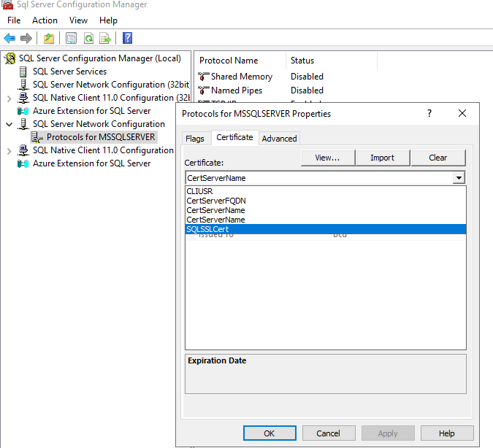493x448 pixels.
Task: Switch to the Advanced tab
Action: [279, 139]
